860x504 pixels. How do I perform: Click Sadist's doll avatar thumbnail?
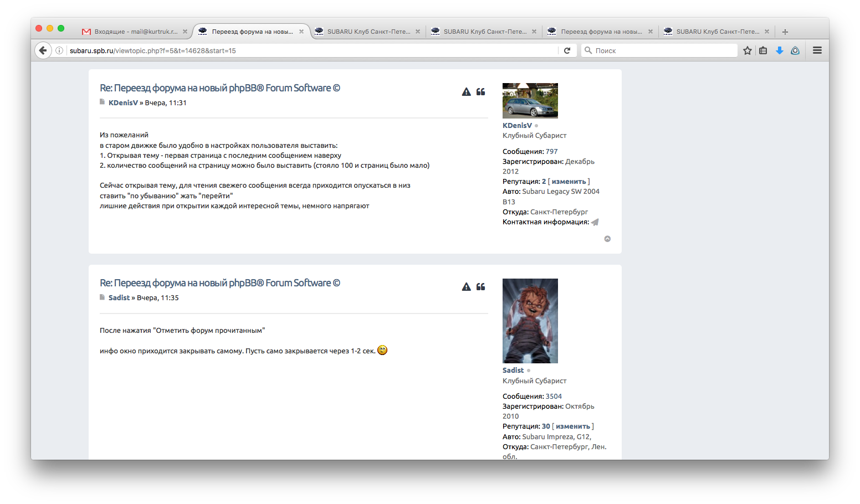click(x=530, y=321)
